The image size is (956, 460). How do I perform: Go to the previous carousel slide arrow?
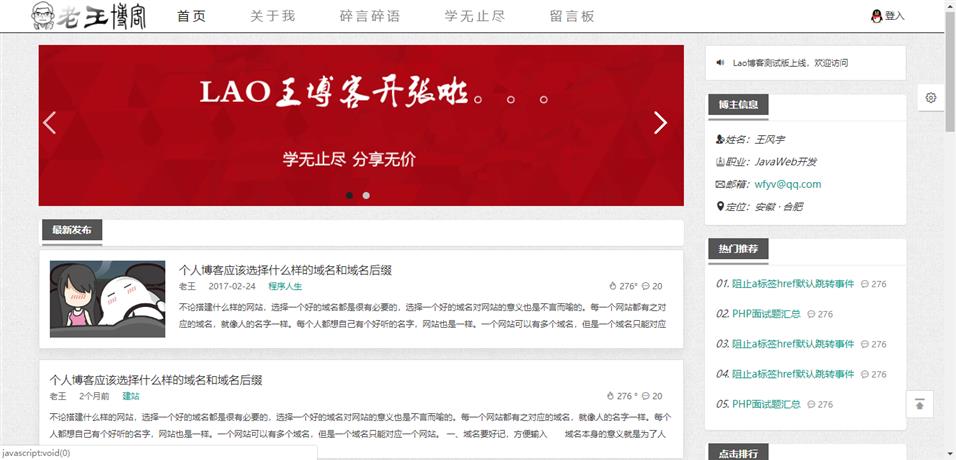point(49,123)
